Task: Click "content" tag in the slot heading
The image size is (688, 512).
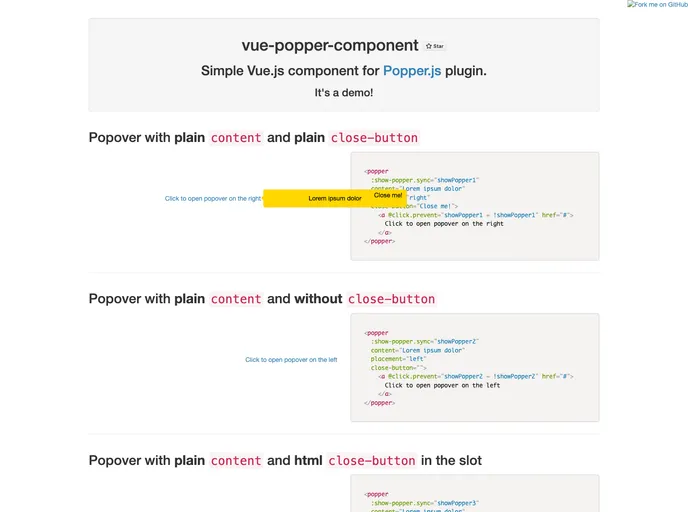Action: (236, 461)
